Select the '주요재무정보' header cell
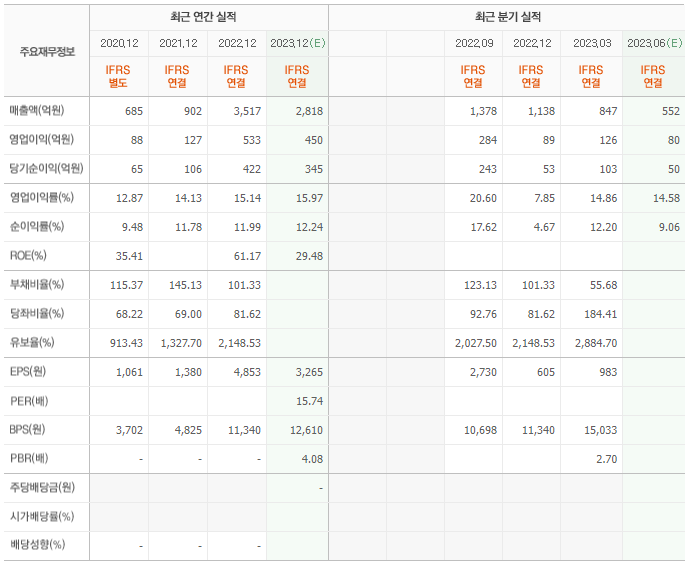Viewport: 689px width, 564px height. tap(47, 52)
